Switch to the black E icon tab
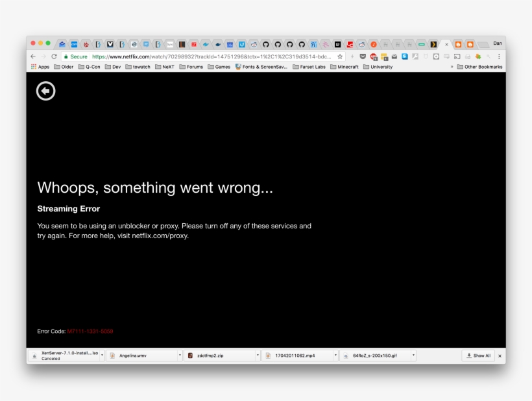 [x=337, y=44]
